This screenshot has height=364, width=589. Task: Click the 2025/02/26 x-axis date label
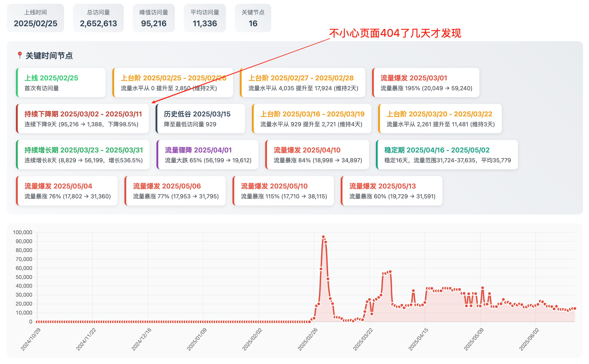(307, 339)
